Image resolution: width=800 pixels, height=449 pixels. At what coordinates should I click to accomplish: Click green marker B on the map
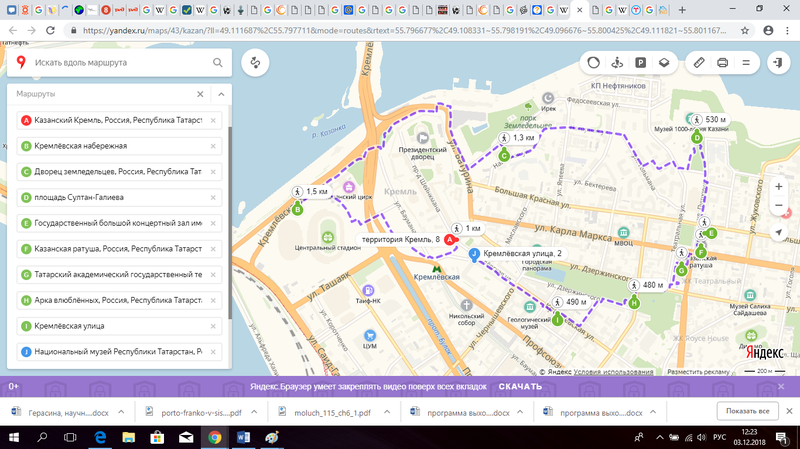[x=297, y=209]
